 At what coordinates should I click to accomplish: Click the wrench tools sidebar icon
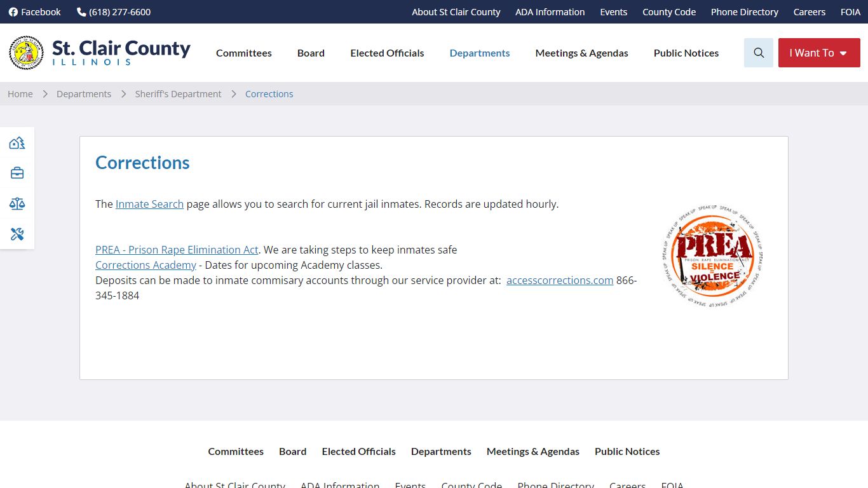click(x=17, y=234)
